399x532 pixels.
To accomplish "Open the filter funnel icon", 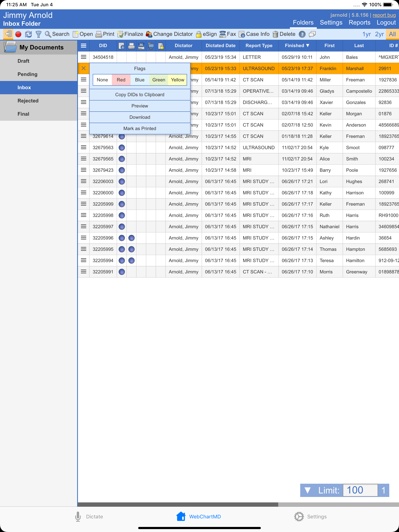I will click(x=39, y=34).
